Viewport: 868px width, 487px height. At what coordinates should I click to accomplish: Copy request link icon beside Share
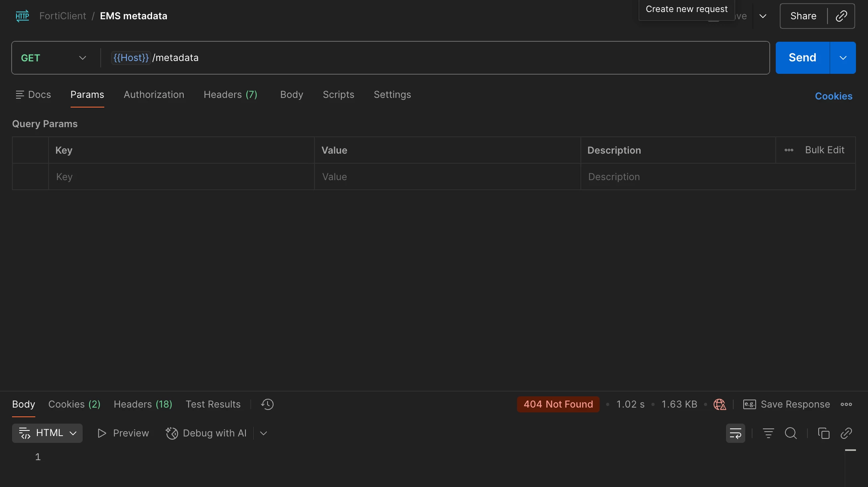(841, 16)
